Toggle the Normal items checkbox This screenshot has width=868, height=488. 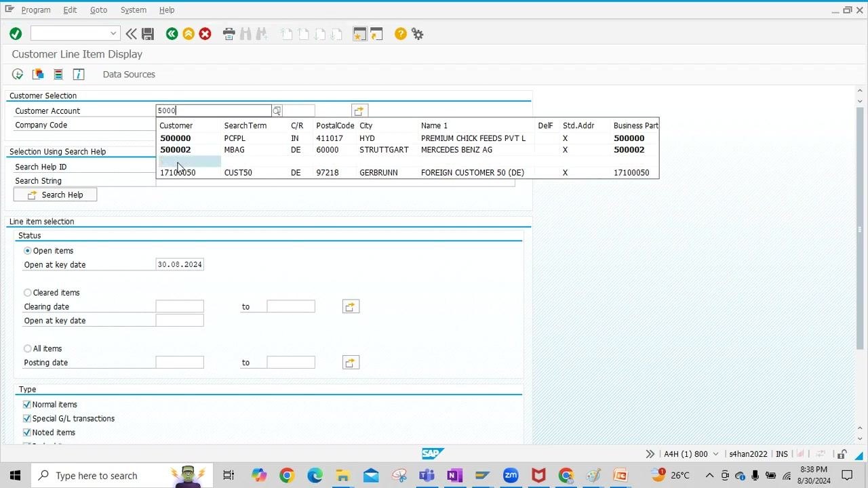(27, 405)
